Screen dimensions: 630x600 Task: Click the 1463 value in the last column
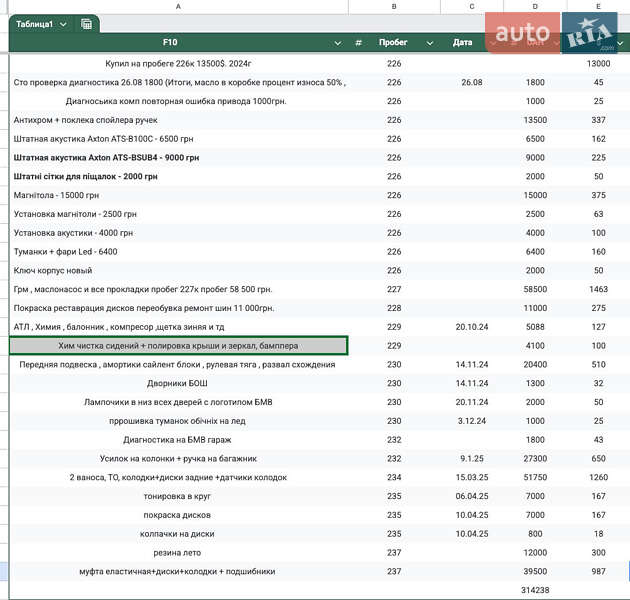click(598, 289)
